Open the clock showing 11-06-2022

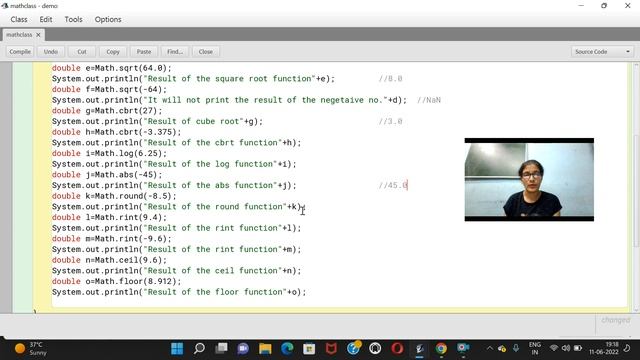pyautogui.click(x=604, y=349)
